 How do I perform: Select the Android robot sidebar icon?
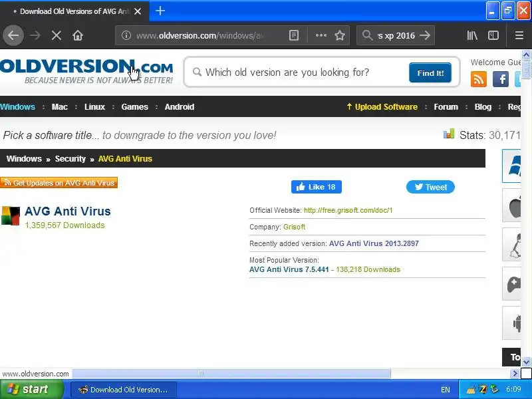coord(511,323)
